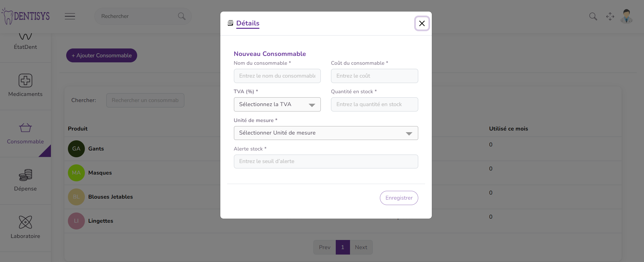Click the Ajouter Consommable button
Viewport: 644px width, 262px height.
coord(102,56)
